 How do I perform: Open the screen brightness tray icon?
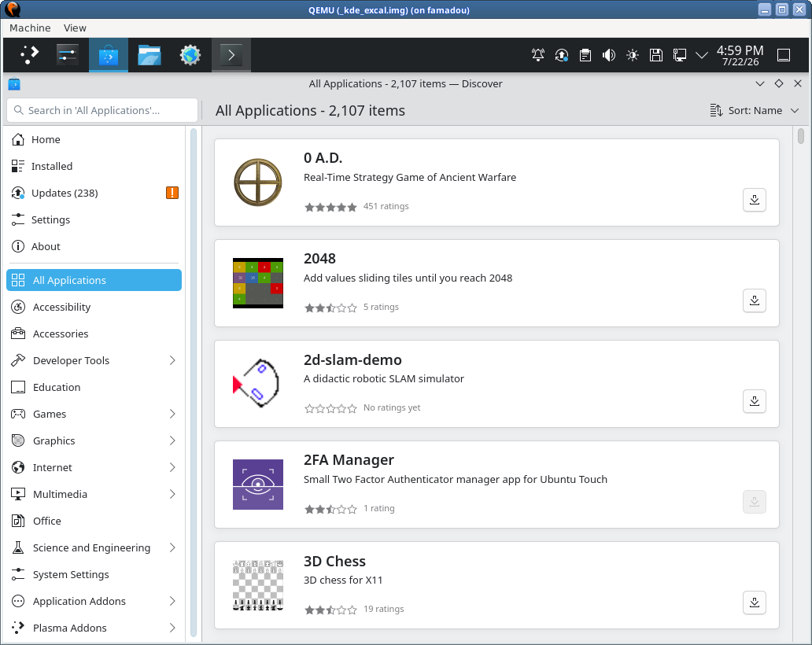pyautogui.click(x=633, y=55)
